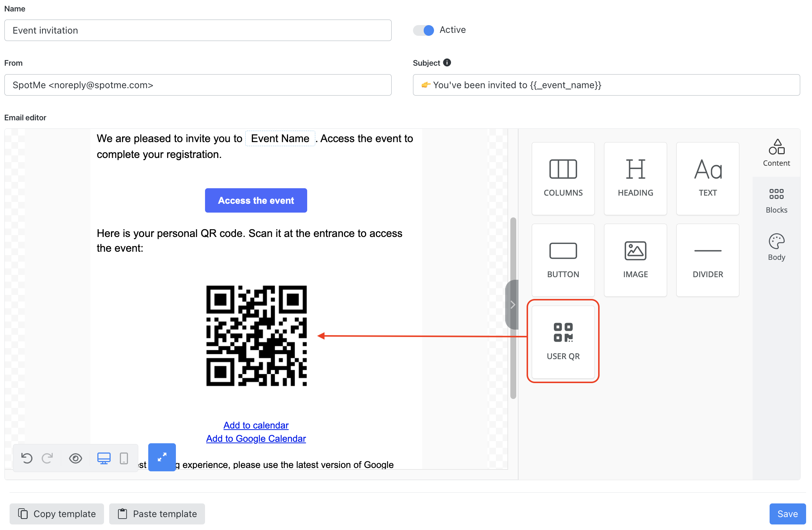Open the Add to Google Calendar link
Viewport: 812px width, 530px height.
[x=256, y=438]
